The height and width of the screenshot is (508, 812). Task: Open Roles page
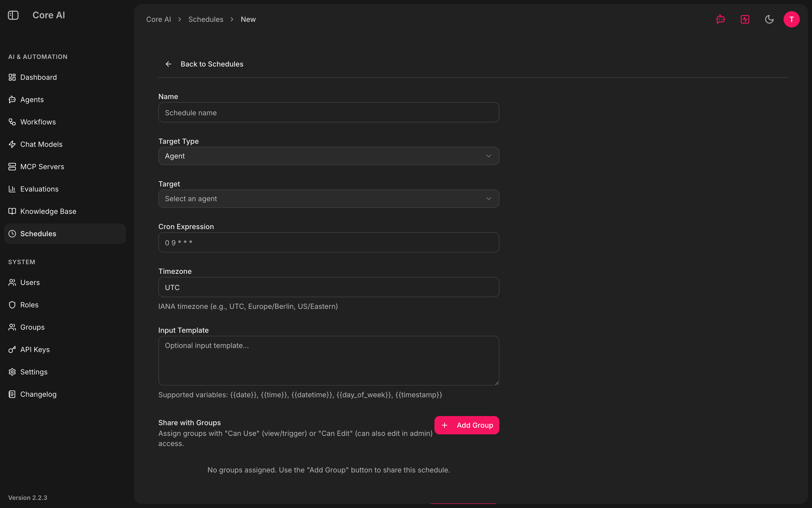pyautogui.click(x=65, y=305)
